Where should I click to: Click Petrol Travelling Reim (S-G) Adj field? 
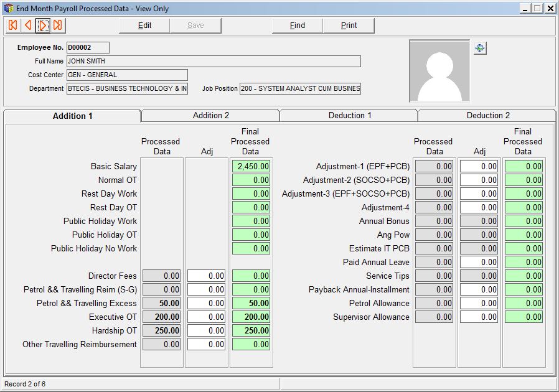point(207,289)
